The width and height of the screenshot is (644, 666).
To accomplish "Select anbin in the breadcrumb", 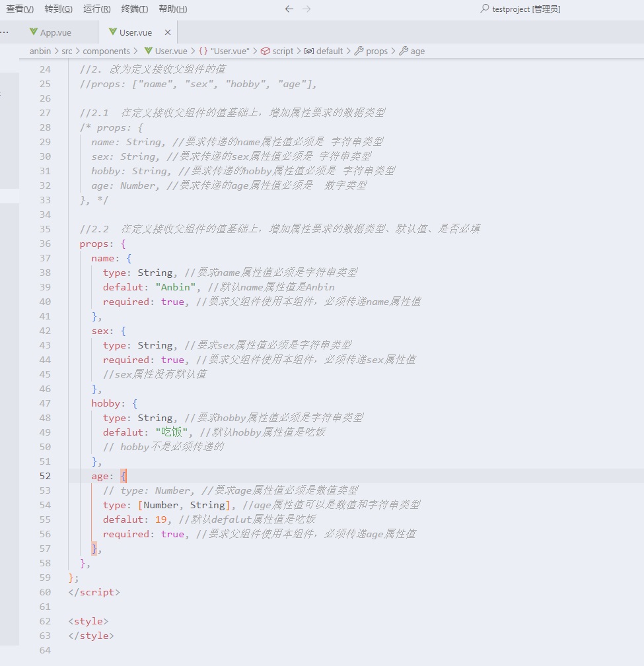I will click(40, 51).
